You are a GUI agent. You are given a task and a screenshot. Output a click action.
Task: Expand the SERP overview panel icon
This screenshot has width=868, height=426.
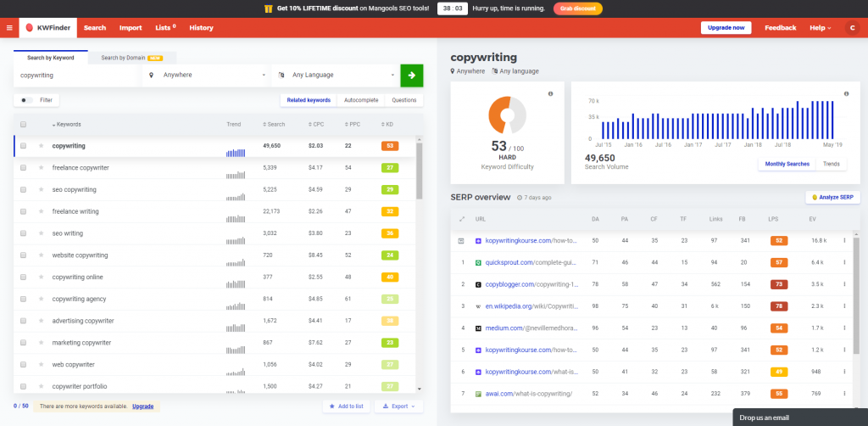pos(462,219)
